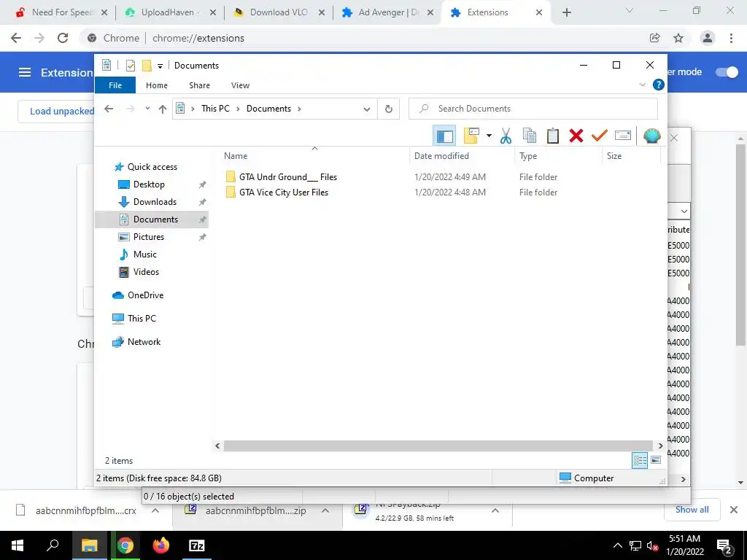This screenshot has width=747, height=560.
Task: Open quick access toolbar customize dropdown
Action: [160, 66]
